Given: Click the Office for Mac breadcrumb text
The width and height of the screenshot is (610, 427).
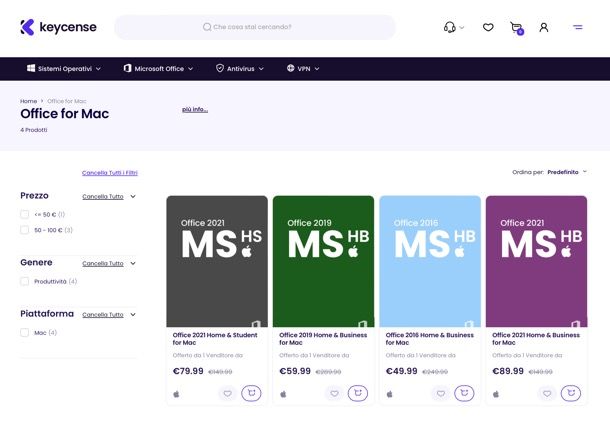Looking at the screenshot, I should 67,101.
